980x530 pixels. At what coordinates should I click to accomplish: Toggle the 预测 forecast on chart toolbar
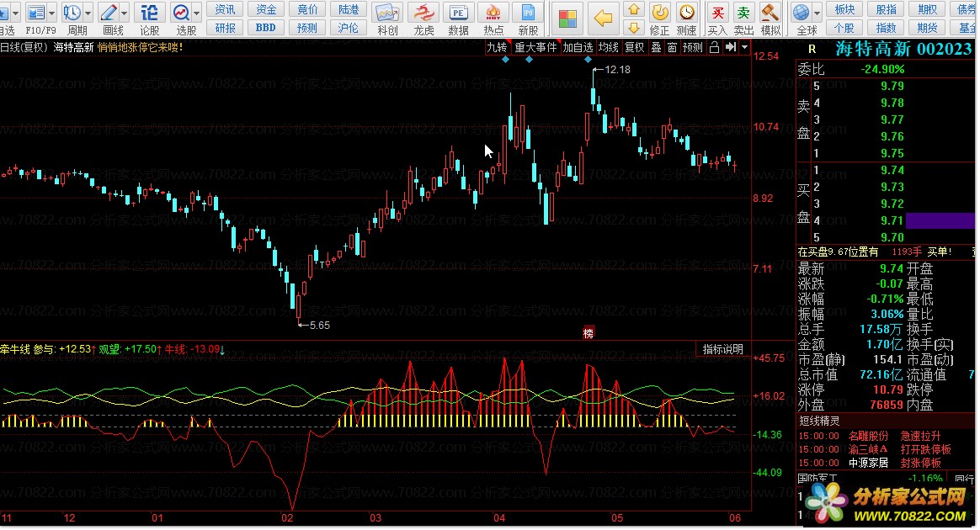(693, 47)
